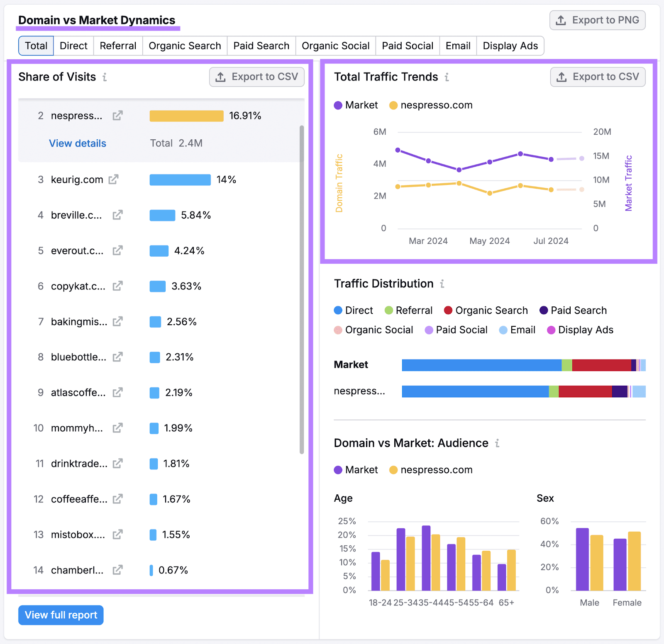The image size is (664, 644).
Task: Switch to the Paid Search tab
Action: 261,46
